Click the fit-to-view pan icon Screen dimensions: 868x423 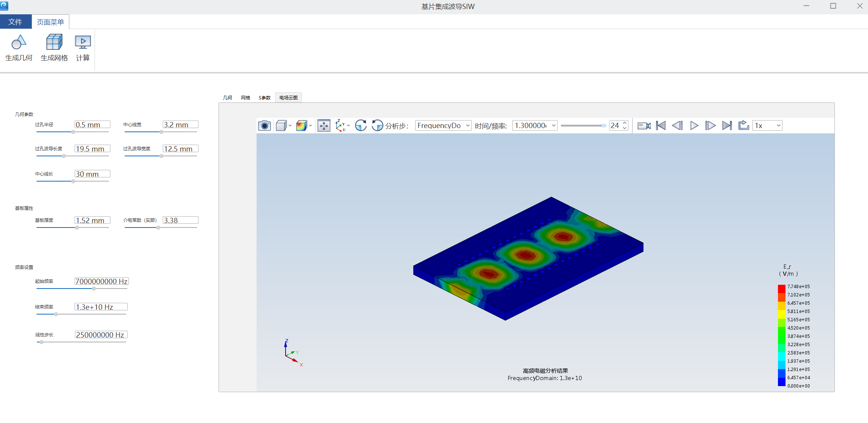click(324, 125)
